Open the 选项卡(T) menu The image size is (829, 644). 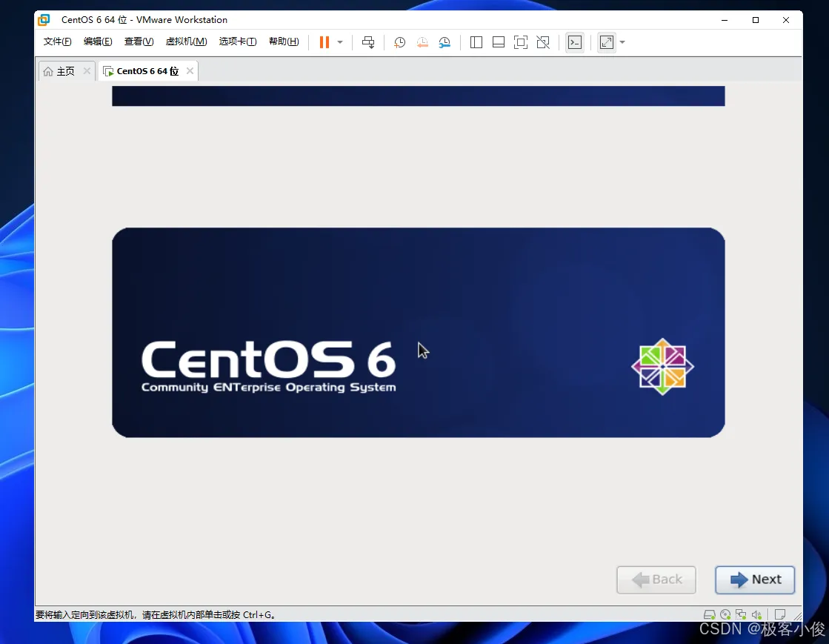coord(237,42)
